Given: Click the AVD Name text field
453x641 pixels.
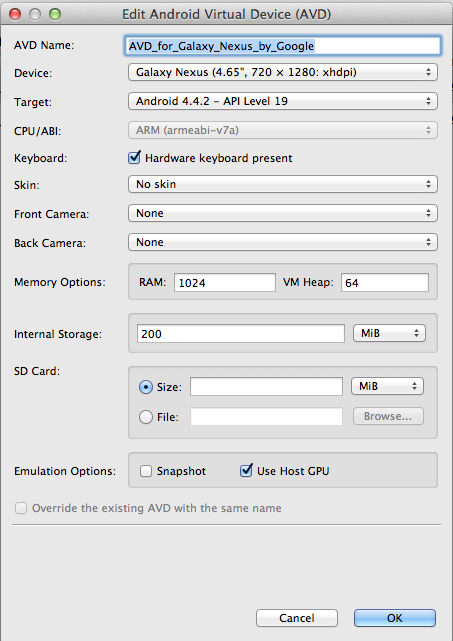Looking at the screenshot, I should pos(283,46).
